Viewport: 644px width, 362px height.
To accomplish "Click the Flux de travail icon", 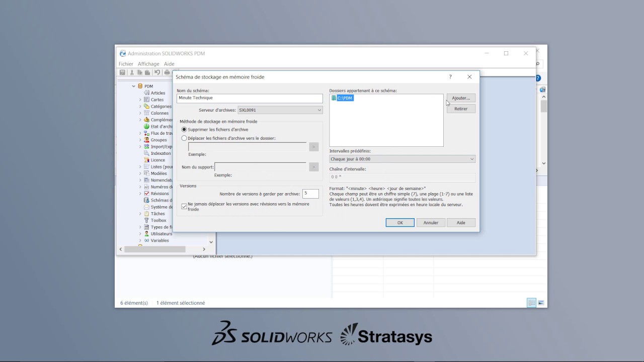I will [147, 133].
